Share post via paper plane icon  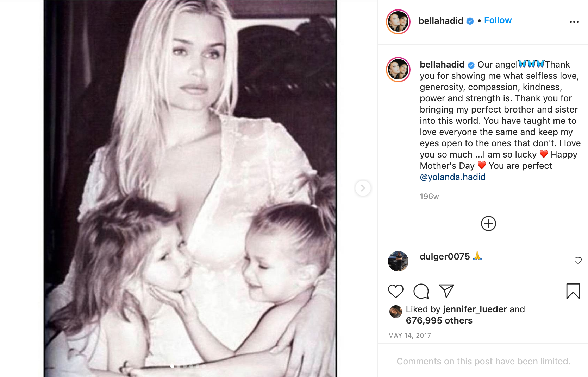point(446,291)
